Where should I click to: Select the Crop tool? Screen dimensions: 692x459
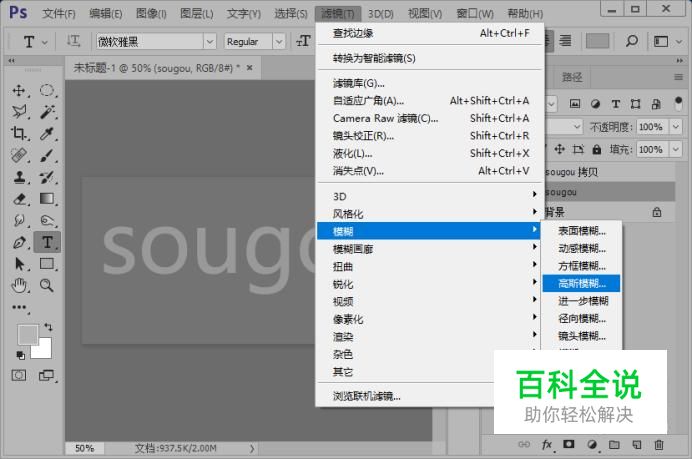(x=19, y=133)
